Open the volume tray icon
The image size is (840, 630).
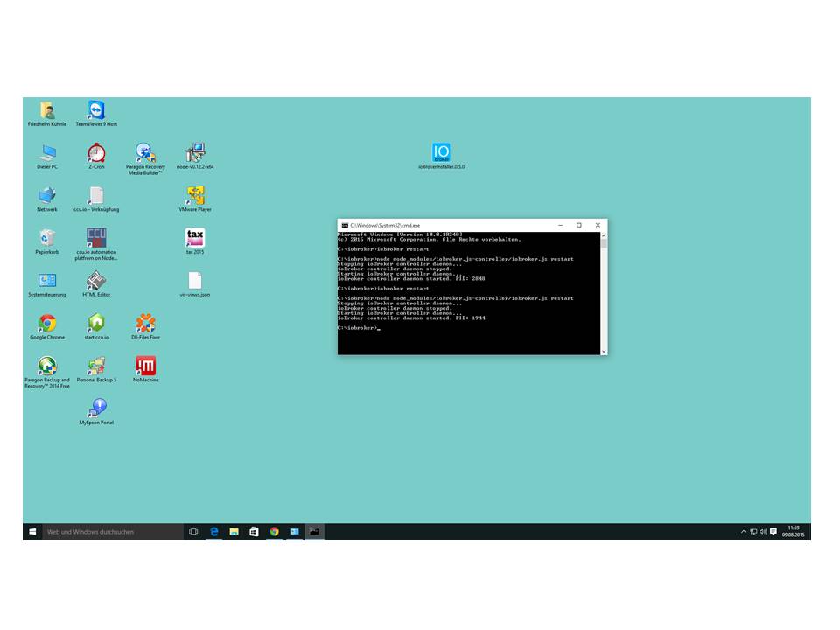(x=763, y=532)
